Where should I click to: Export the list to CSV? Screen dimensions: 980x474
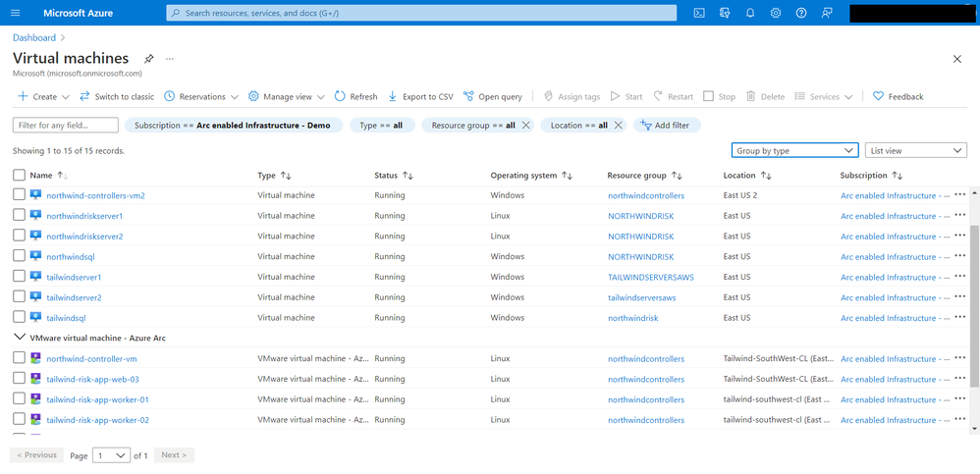point(420,96)
